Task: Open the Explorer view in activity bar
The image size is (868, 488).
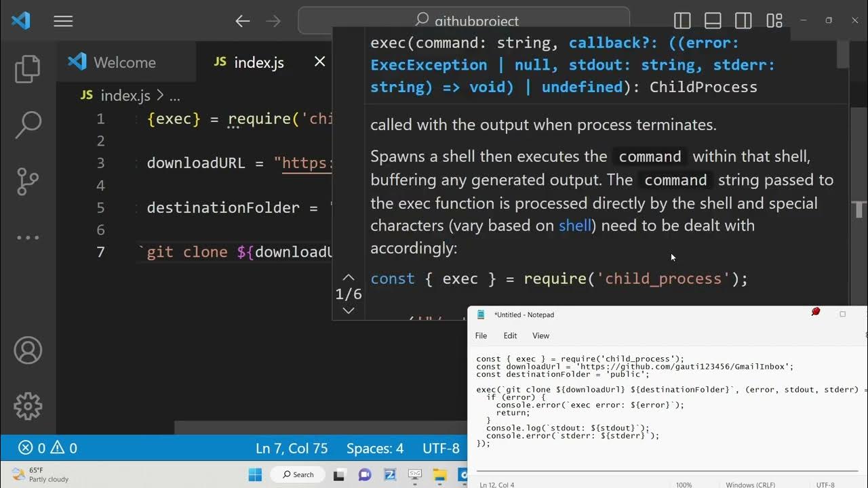Action: click(x=28, y=69)
